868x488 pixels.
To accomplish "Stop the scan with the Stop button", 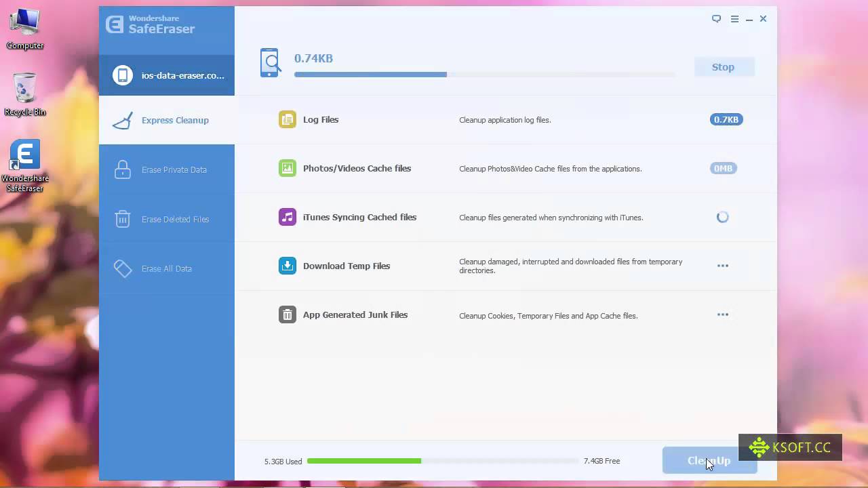I will coord(723,67).
